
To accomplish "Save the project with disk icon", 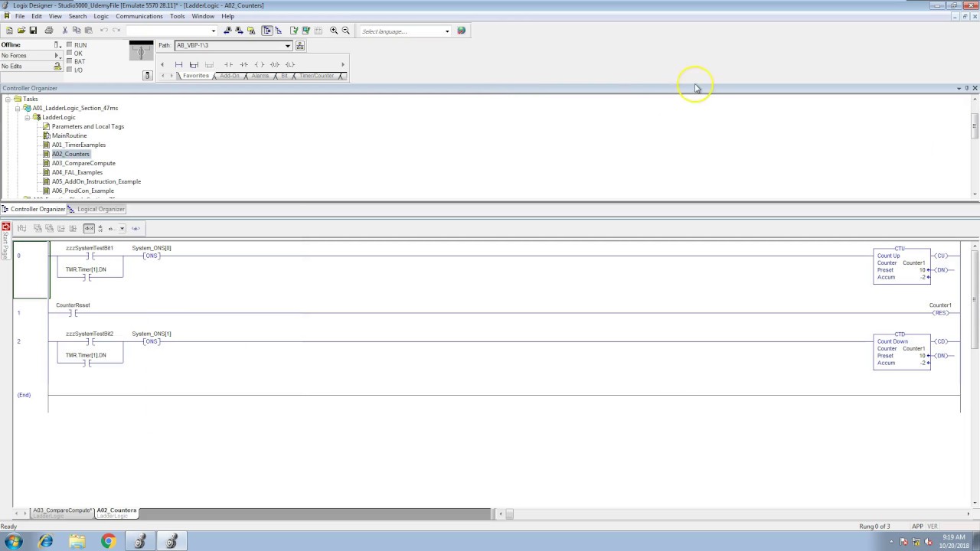I will (x=33, y=31).
